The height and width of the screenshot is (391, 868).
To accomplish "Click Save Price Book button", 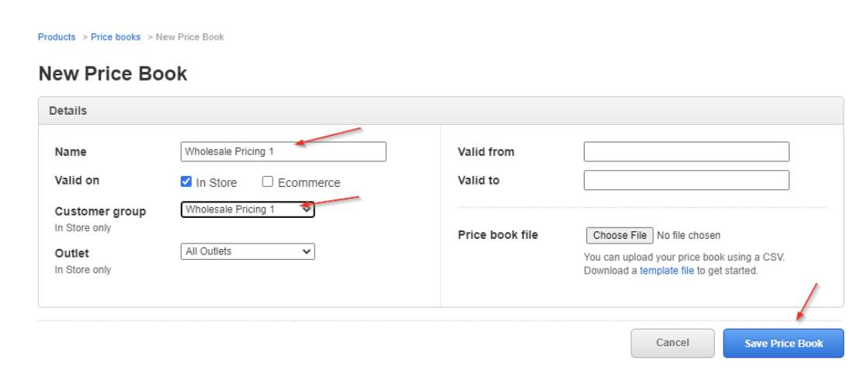I will pos(783,344).
